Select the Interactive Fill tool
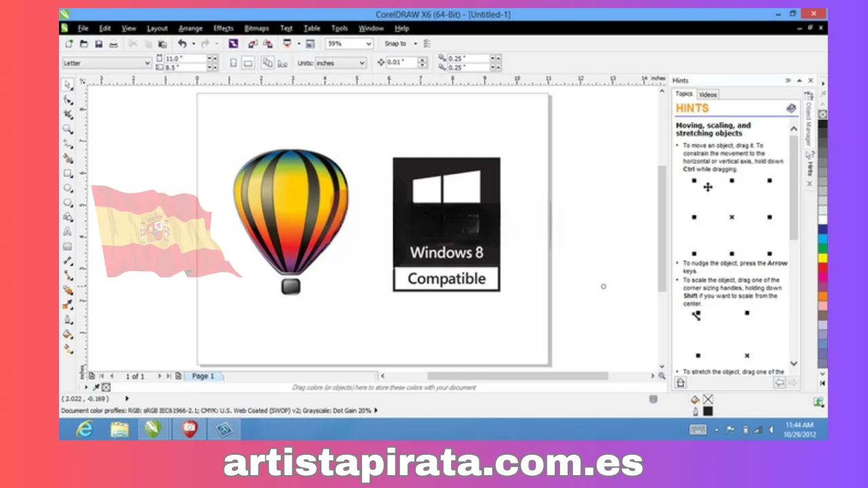 68,349
